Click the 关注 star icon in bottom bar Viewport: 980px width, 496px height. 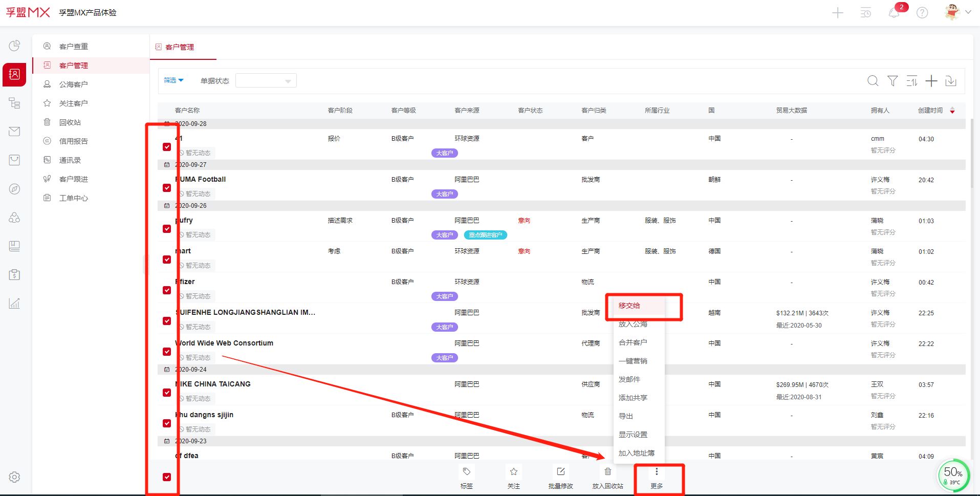pyautogui.click(x=513, y=472)
